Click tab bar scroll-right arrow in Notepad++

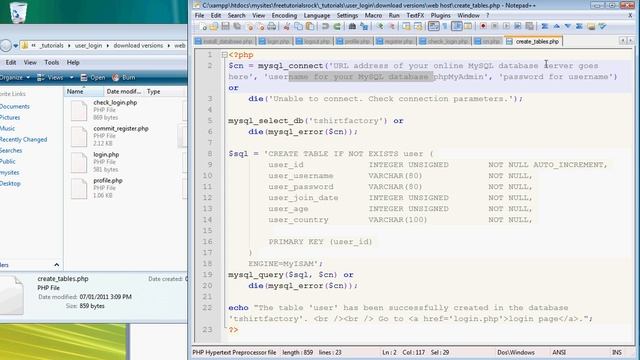630,41
